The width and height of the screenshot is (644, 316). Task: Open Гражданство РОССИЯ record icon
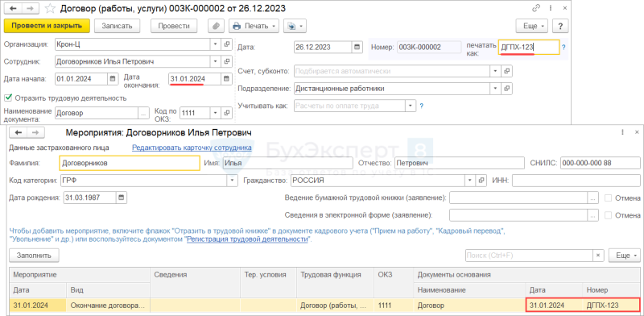point(481,181)
